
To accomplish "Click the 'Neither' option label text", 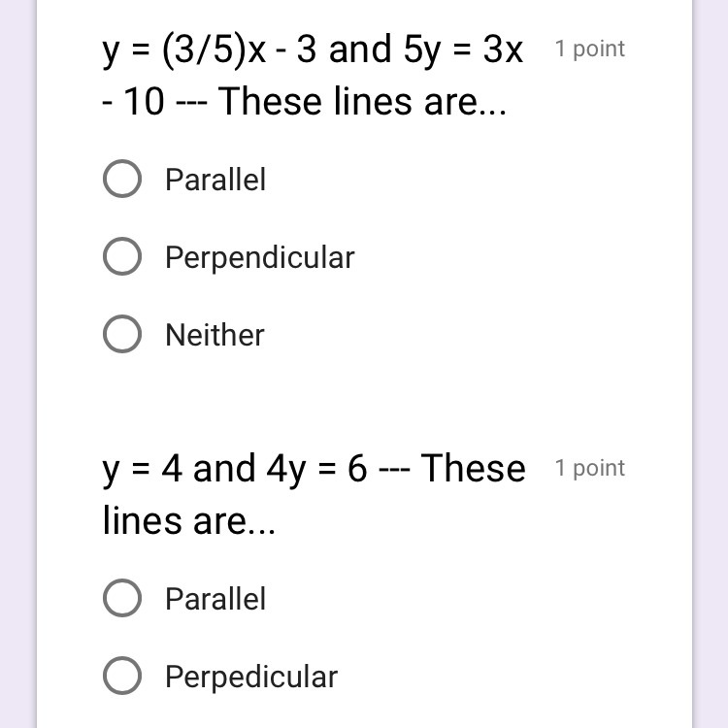I will point(215,335).
